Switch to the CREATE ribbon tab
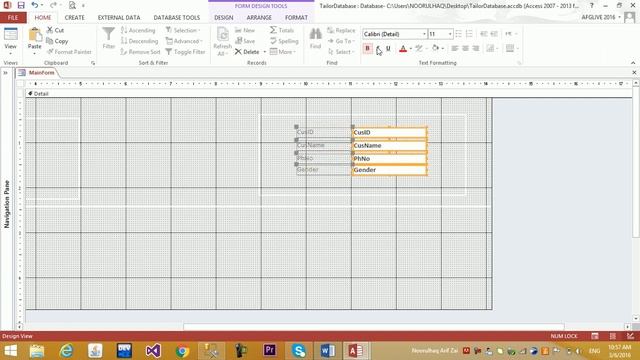 pos(74,18)
